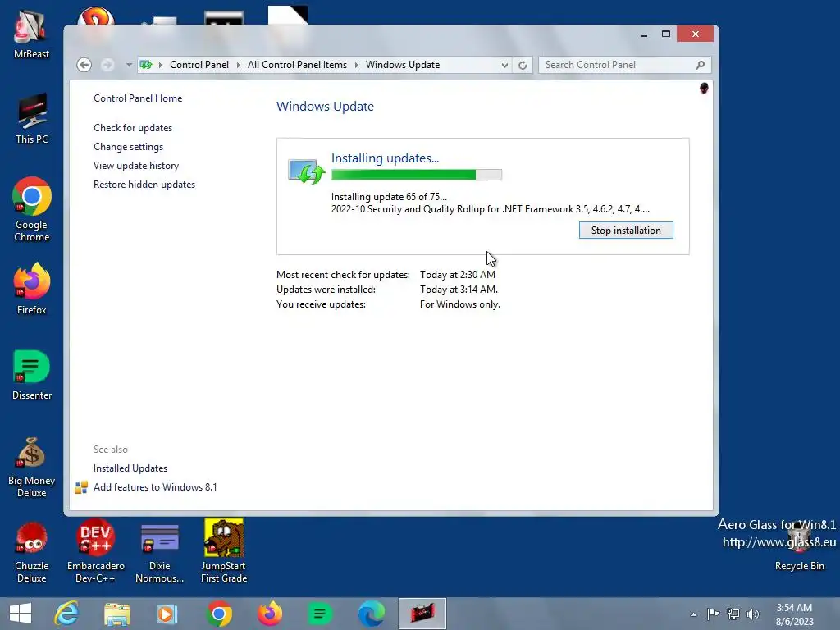The width and height of the screenshot is (840, 630).
Task: Open Add features to Windows 8.1
Action: (155, 487)
